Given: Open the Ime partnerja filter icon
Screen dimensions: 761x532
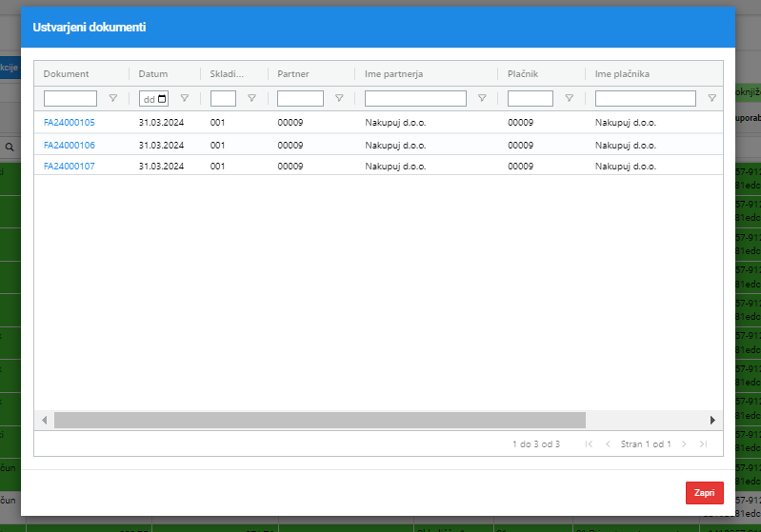Looking at the screenshot, I should click(x=482, y=98).
